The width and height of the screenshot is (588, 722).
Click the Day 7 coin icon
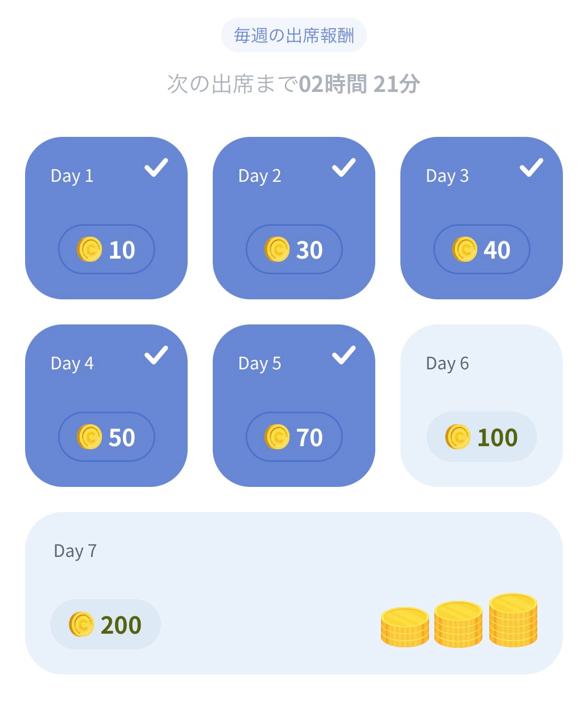82,624
